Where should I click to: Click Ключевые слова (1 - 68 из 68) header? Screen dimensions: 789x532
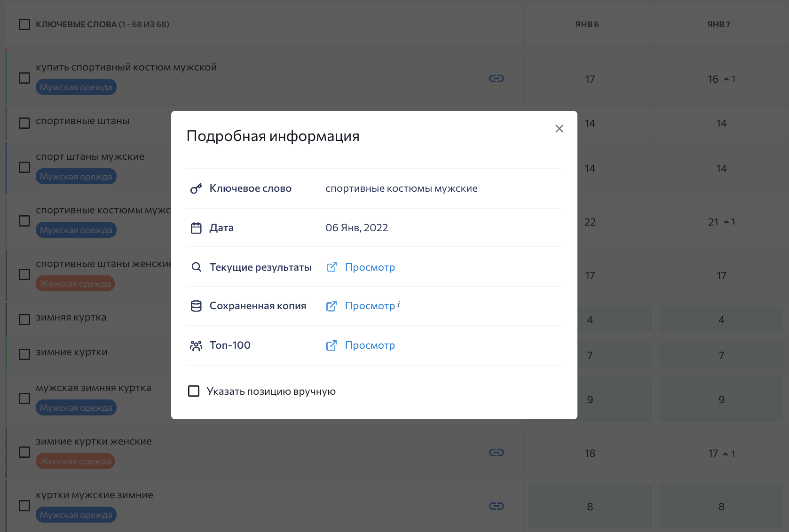pos(103,24)
